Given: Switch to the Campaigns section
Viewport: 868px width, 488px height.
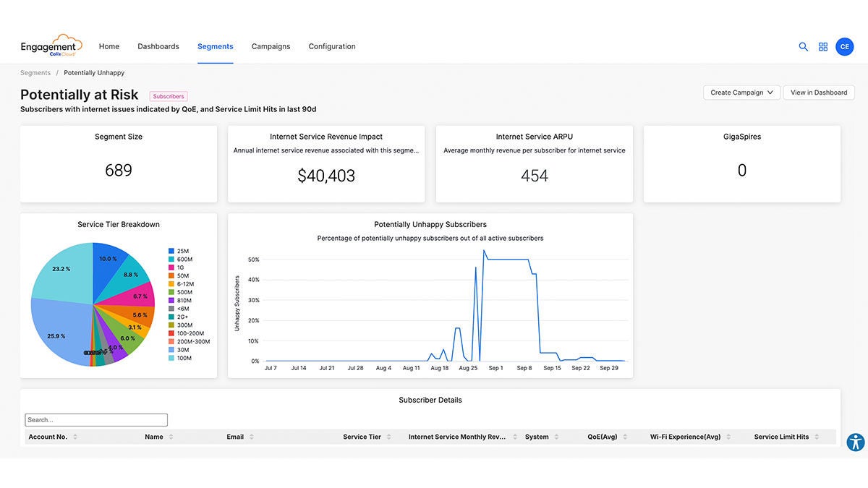Looking at the screenshot, I should pos(271,46).
